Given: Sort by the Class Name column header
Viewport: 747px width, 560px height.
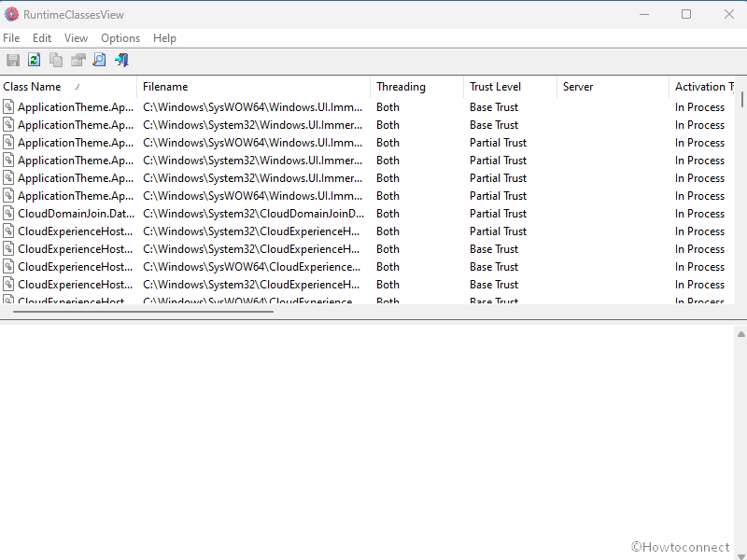Looking at the screenshot, I should [33, 87].
